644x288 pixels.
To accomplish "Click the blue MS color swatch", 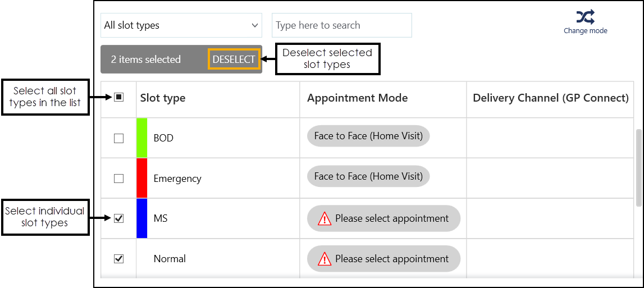I will point(142,218).
